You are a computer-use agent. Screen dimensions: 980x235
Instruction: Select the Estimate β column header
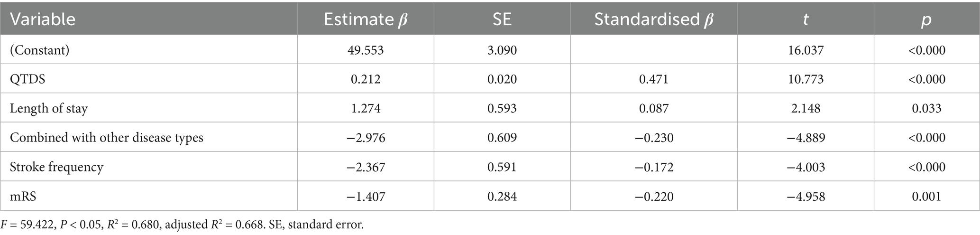366,19
